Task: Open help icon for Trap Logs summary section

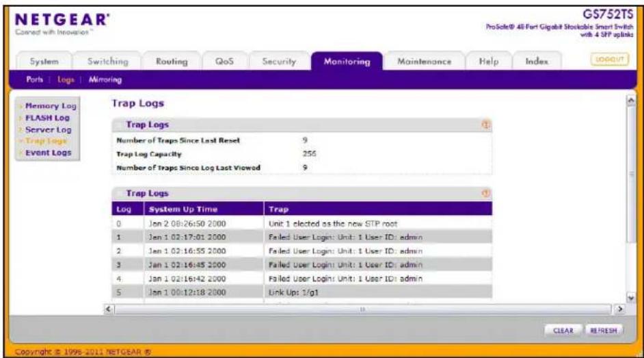Action: pyautogui.click(x=485, y=125)
